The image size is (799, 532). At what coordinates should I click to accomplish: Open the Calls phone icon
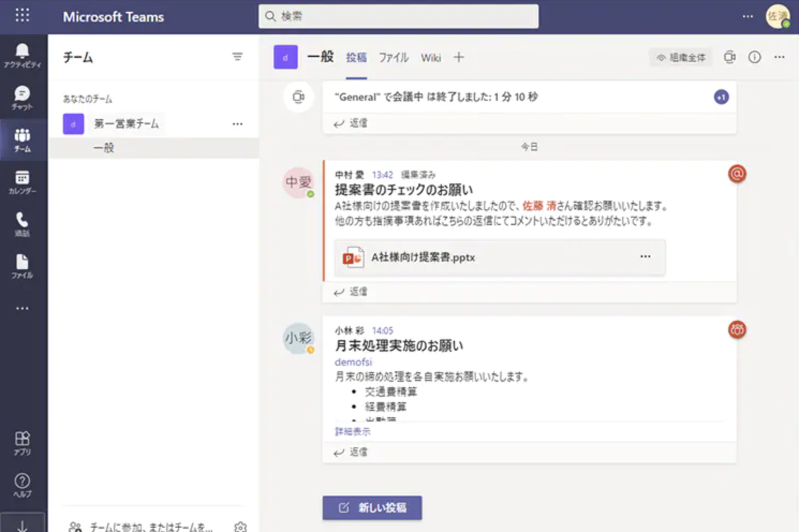[x=22, y=224]
